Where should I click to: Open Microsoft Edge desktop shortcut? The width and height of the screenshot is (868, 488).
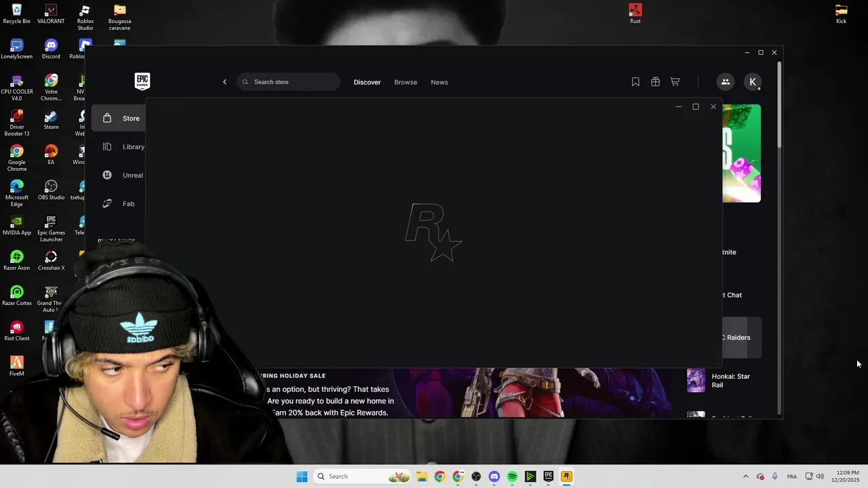tap(16, 194)
